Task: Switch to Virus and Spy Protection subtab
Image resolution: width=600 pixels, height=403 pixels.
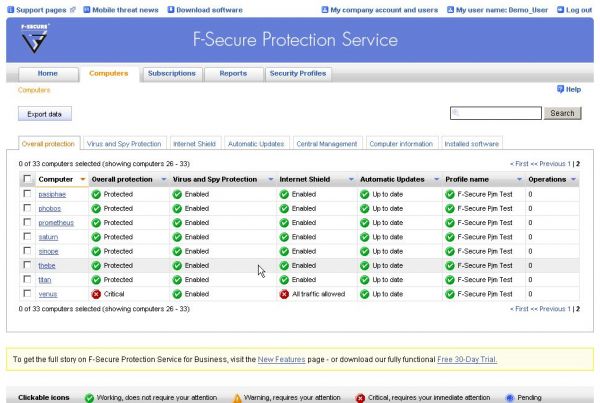Action: coord(124,144)
